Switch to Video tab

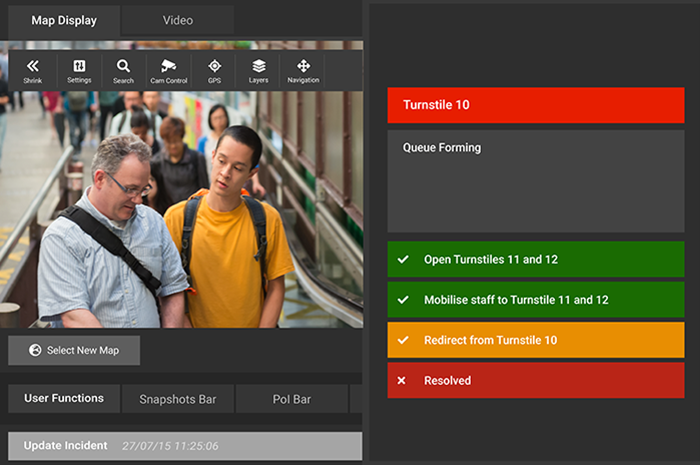point(178,21)
